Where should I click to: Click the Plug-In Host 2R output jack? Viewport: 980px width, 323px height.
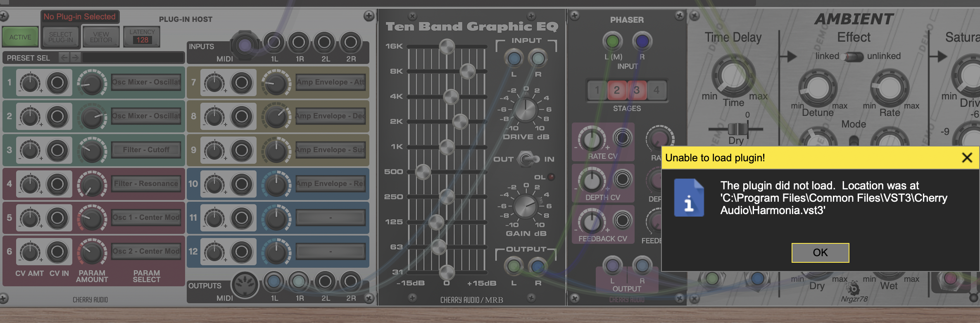(x=351, y=282)
